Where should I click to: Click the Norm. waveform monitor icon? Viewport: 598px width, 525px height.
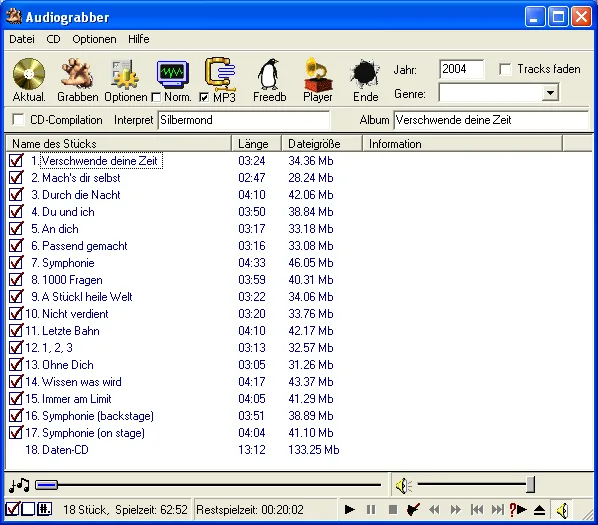[x=172, y=74]
